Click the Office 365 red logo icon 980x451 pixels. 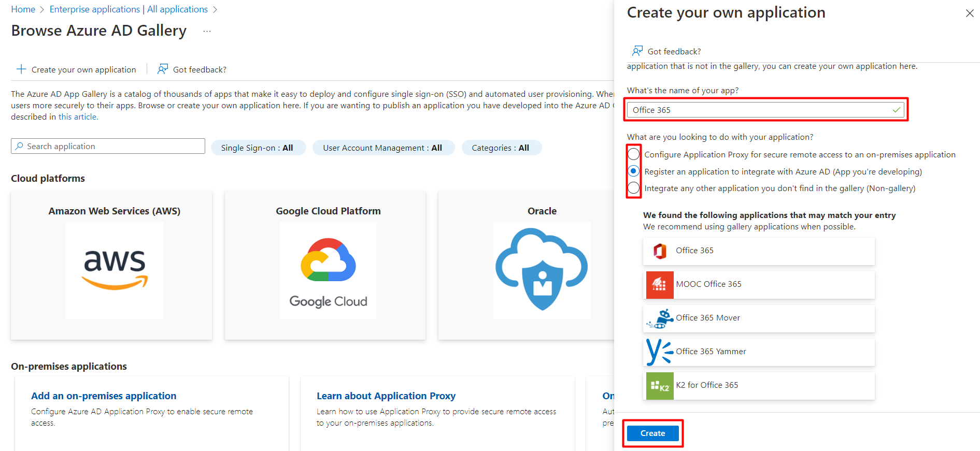[660, 251]
